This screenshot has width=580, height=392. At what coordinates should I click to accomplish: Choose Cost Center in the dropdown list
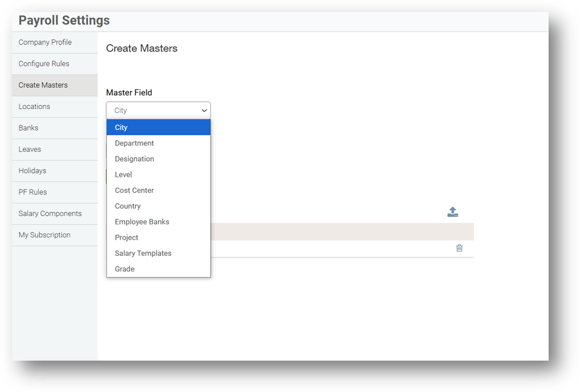[x=158, y=191]
